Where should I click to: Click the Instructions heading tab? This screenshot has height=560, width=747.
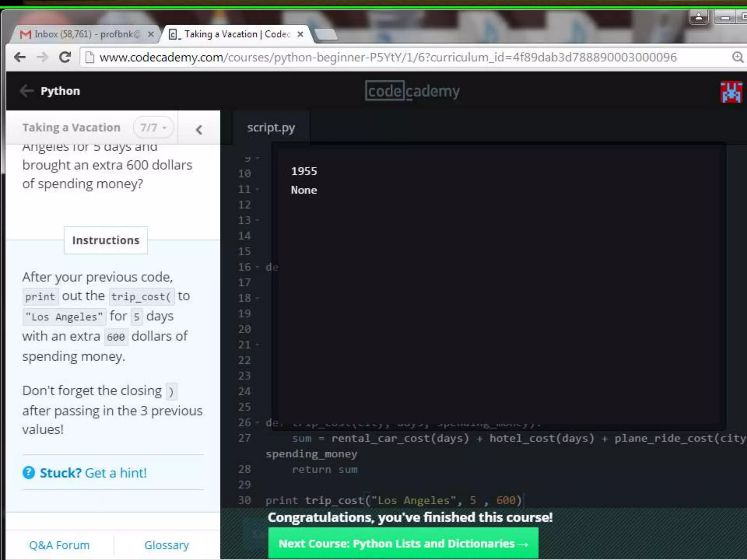(x=106, y=240)
